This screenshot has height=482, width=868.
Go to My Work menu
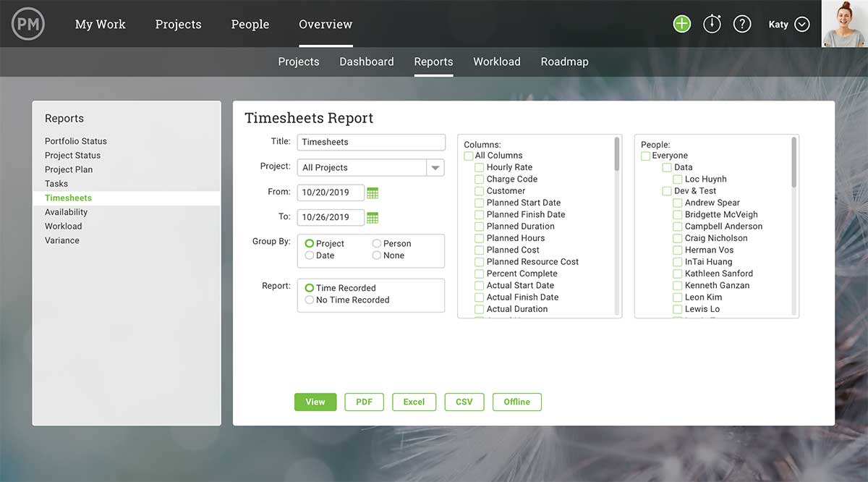click(101, 24)
